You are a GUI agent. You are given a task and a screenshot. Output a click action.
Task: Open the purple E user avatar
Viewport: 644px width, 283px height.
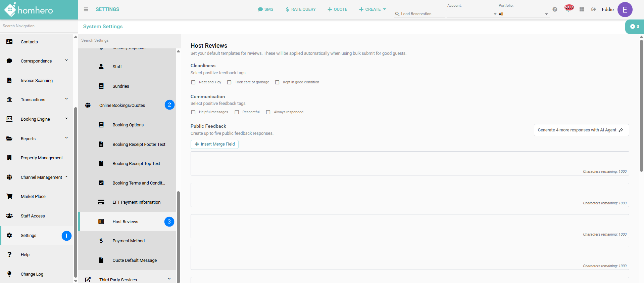point(625,9)
